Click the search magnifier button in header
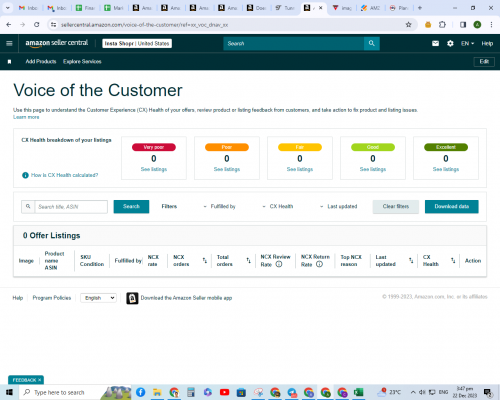500x400 pixels. [x=372, y=43]
